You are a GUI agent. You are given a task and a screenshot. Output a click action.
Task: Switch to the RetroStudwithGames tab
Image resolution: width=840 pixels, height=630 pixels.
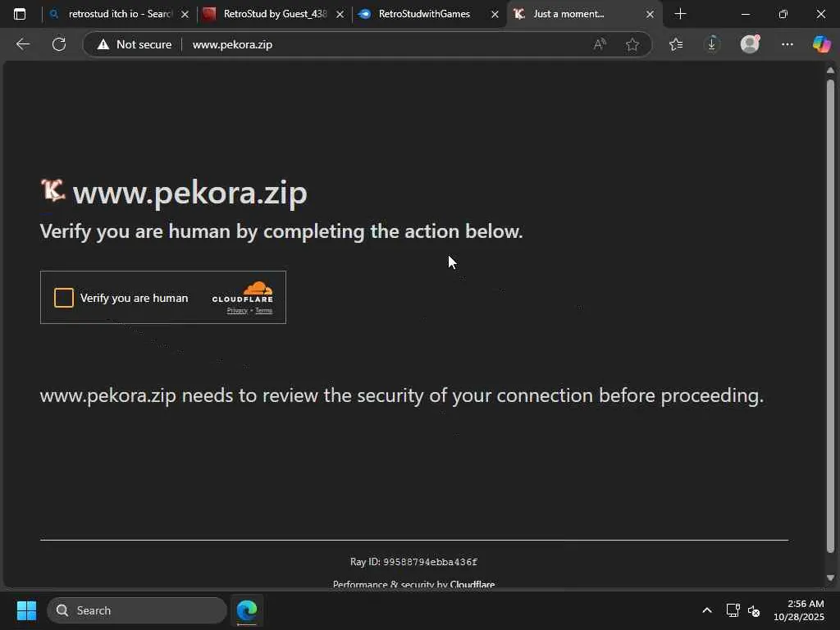pos(424,14)
